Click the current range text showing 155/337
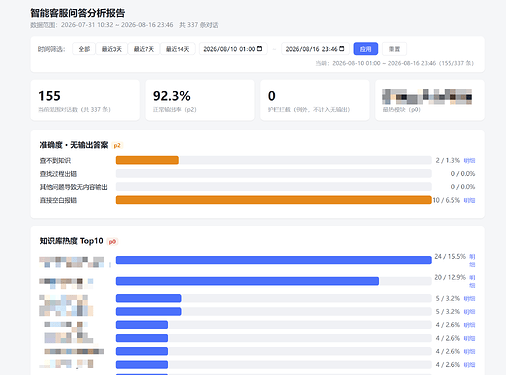Viewport: 506px width, 375px height. click(x=395, y=63)
